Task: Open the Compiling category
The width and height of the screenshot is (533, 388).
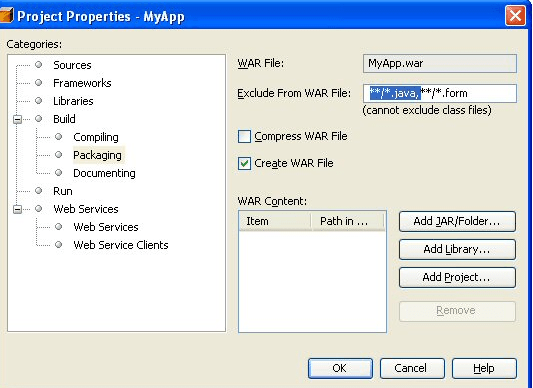Action: [x=96, y=137]
